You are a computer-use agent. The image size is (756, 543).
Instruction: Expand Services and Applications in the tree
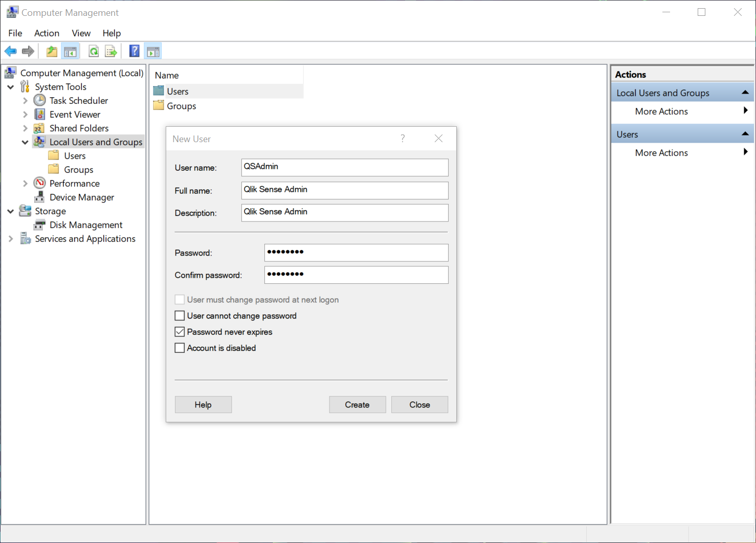click(10, 238)
